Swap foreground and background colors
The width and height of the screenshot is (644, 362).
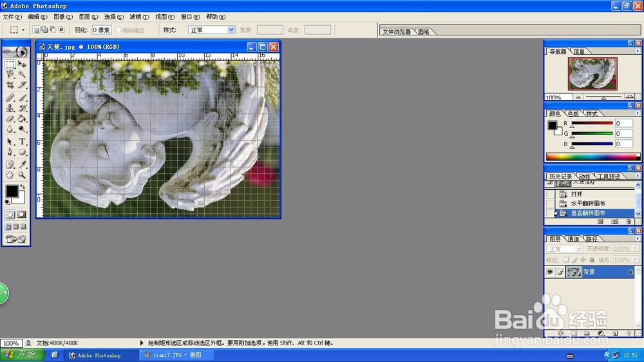[23, 187]
